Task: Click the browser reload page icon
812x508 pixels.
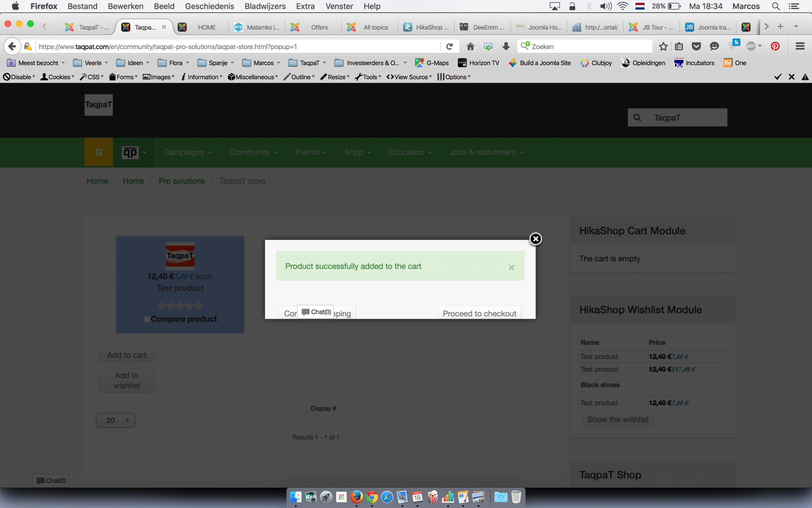Action: [449, 46]
